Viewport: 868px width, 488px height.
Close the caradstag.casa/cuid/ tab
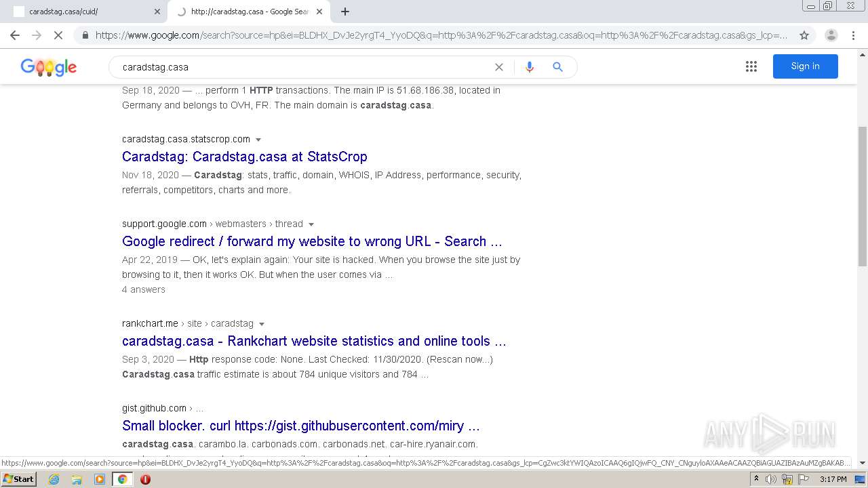click(x=157, y=12)
